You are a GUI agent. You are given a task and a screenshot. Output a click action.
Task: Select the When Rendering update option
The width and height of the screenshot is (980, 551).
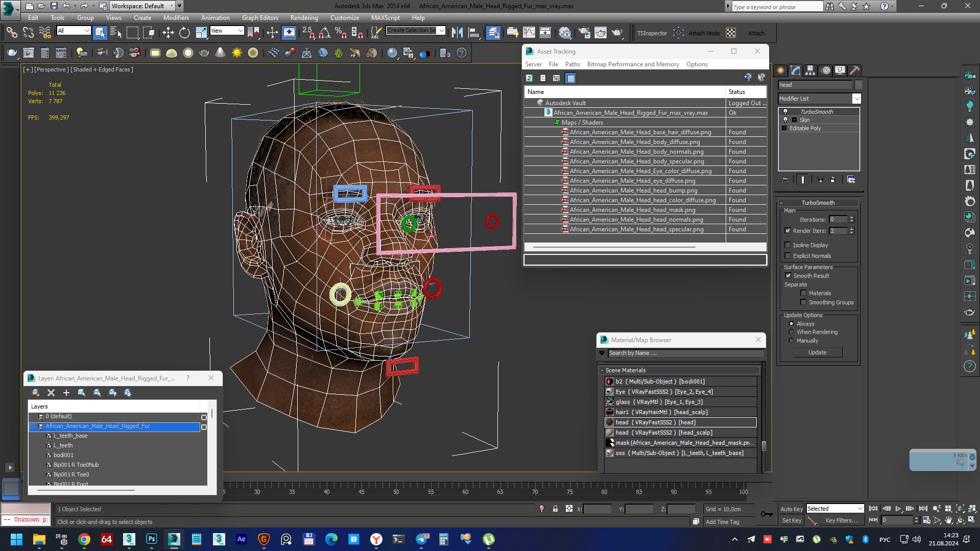coord(792,332)
